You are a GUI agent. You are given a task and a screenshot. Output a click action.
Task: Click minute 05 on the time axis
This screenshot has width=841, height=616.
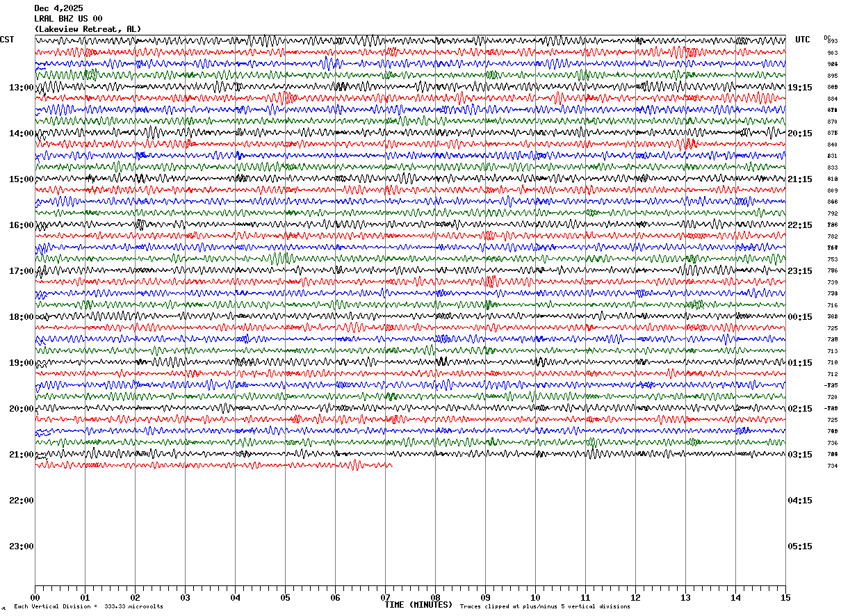[285, 597]
